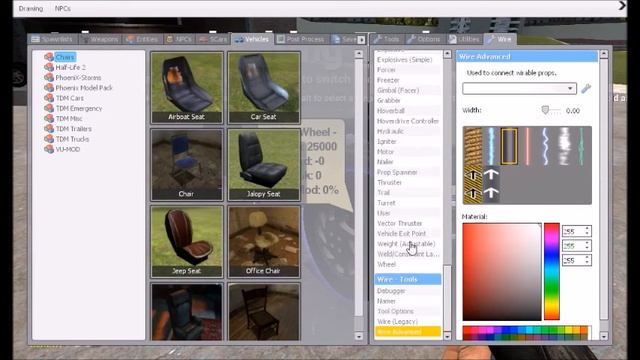
Task: Open the TDM Misc category
Action: pyautogui.click(x=69, y=119)
